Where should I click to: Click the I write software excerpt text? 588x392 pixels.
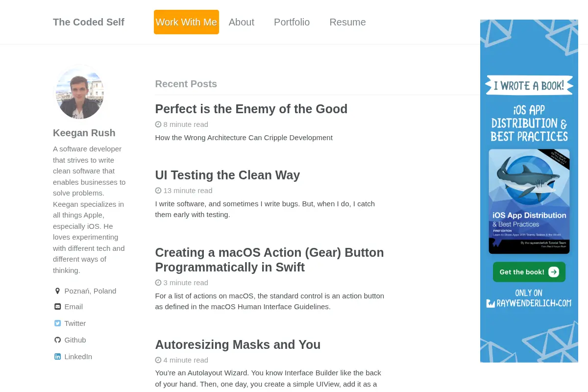tap(265, 209)
